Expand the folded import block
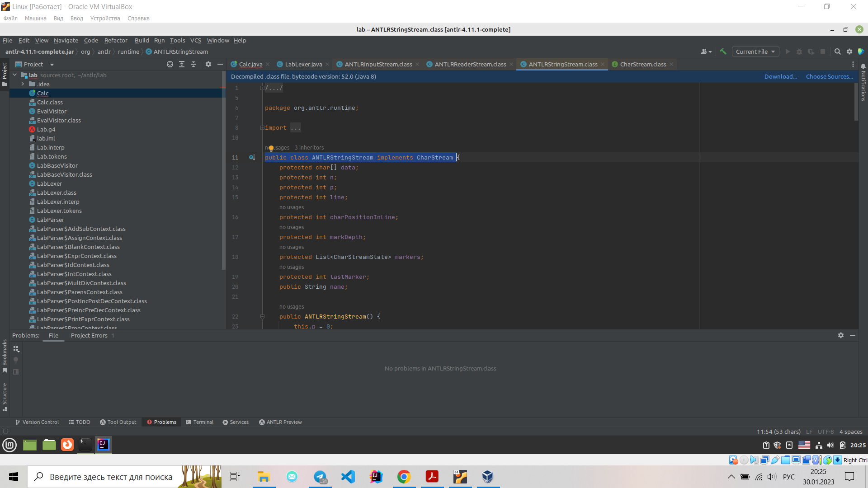 (x=262, y=127)
